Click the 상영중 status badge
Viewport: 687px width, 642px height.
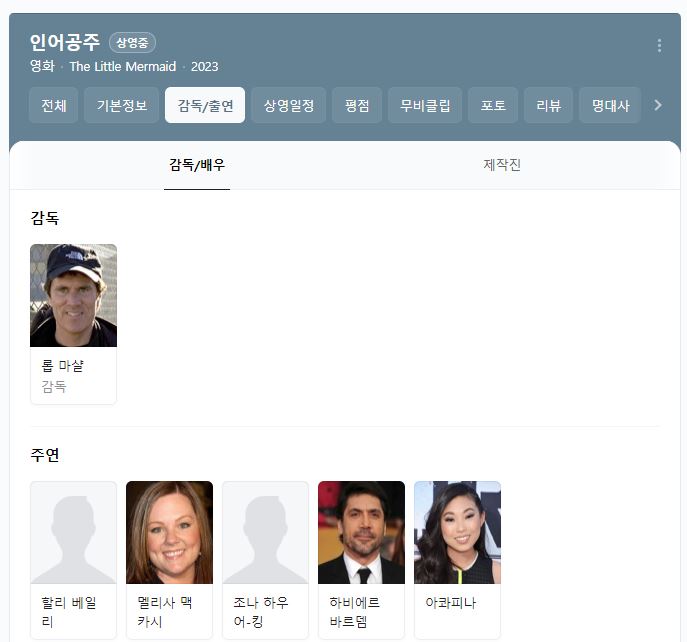pos(132,43)
